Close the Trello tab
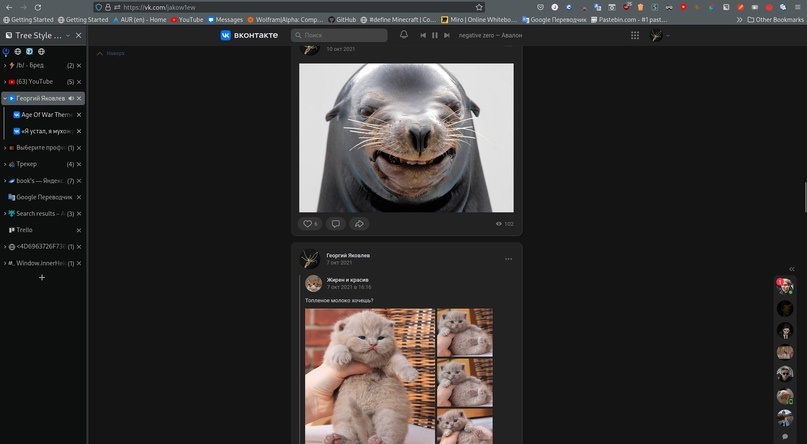Viewport: 807px width, 444px height. point(79,230)
